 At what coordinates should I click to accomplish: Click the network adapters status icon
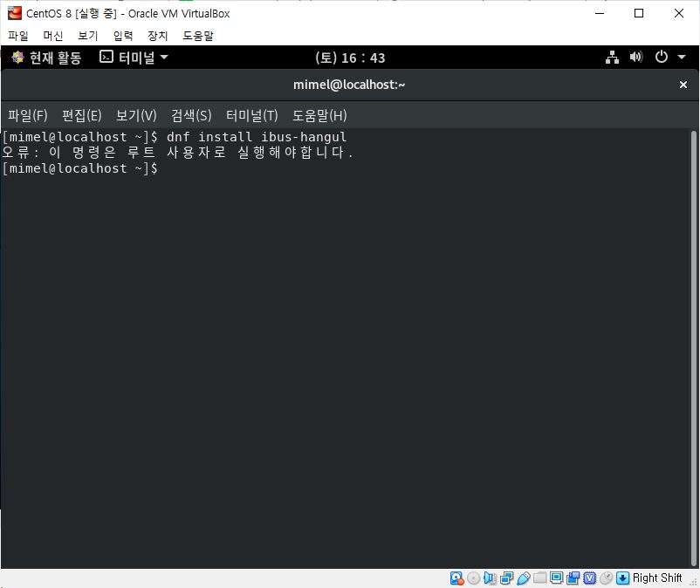coord(507,578)
